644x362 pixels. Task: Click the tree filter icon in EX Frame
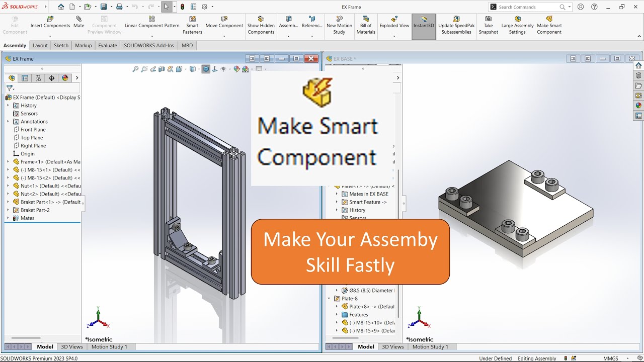(10, 88)
